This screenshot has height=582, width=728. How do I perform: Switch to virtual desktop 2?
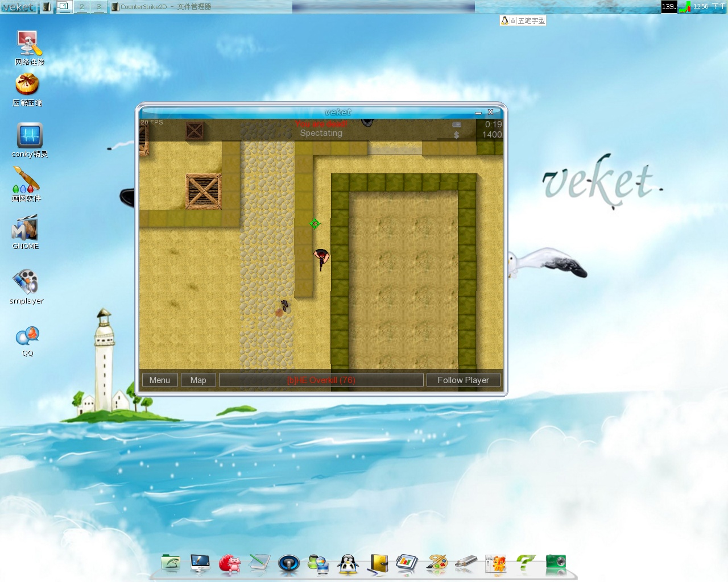81,6
